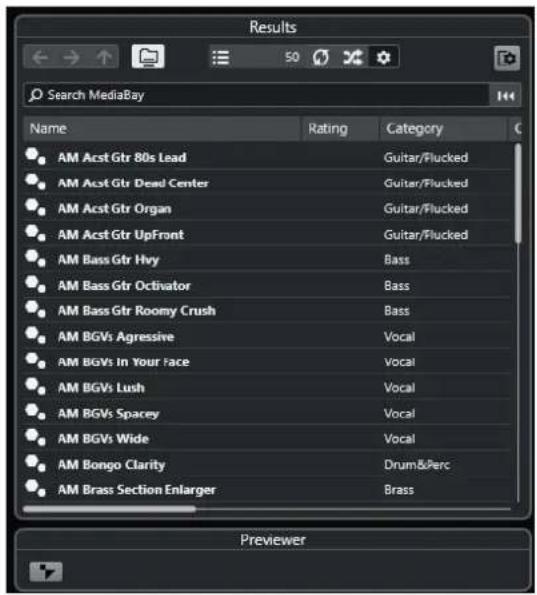537x595 pixels.
Task: Click preset icon beside AM Bongo Clarity
Action: pos(35,464)
